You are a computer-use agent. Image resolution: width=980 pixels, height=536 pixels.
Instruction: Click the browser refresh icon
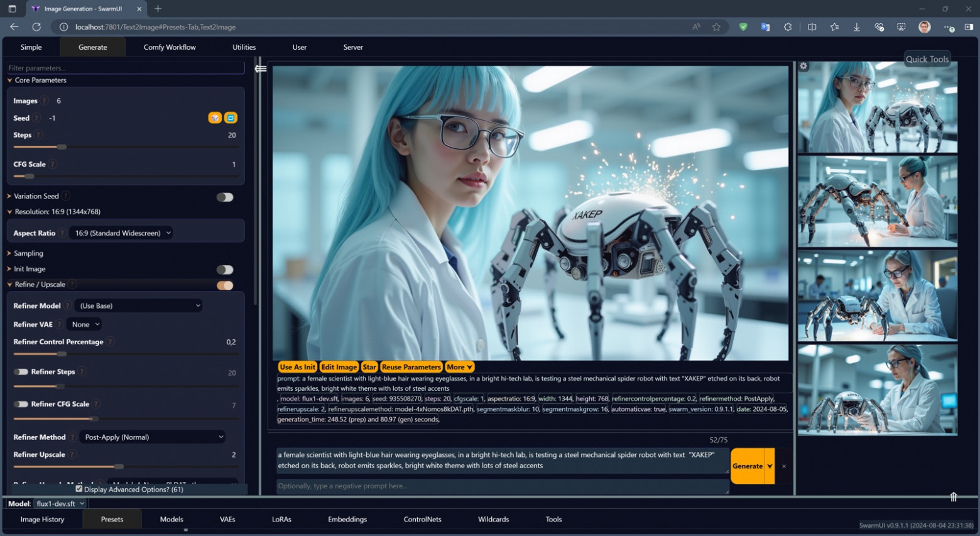click(x=36, y=27)
